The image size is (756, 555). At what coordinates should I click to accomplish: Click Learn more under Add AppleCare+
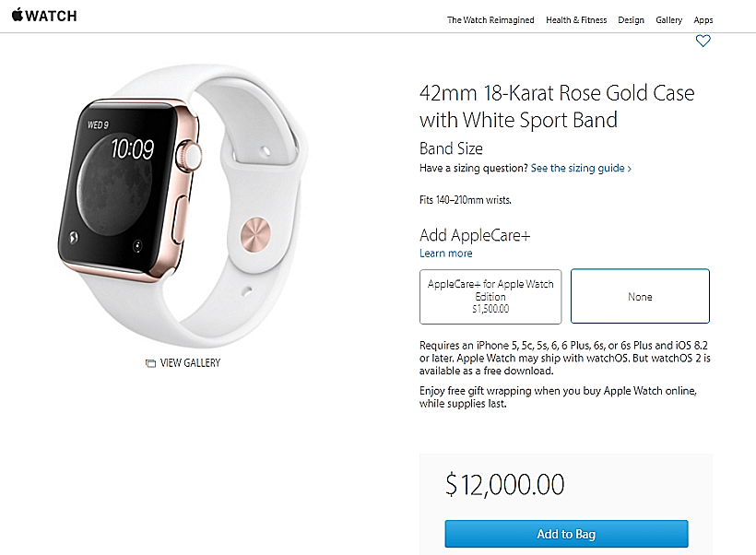446,254
